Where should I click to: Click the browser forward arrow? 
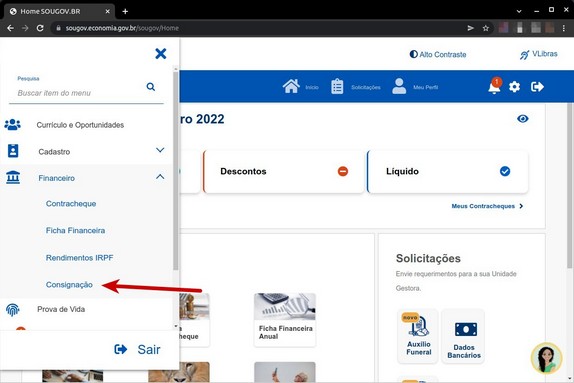click(x=25, y=28)
